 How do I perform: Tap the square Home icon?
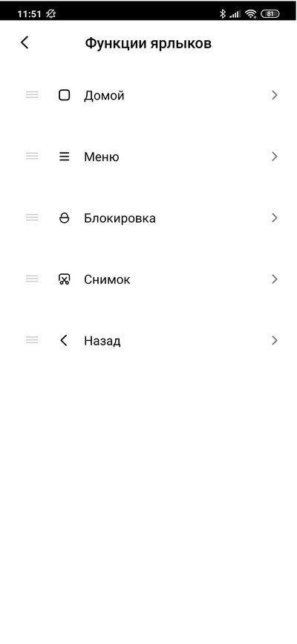(x=64, y=95)
